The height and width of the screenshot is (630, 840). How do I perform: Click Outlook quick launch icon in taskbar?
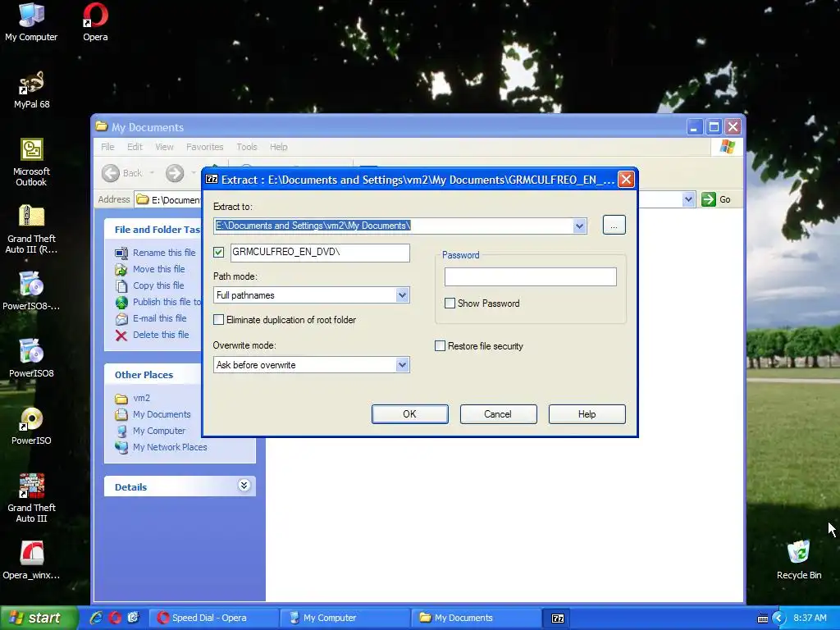[x=133, y=618]
